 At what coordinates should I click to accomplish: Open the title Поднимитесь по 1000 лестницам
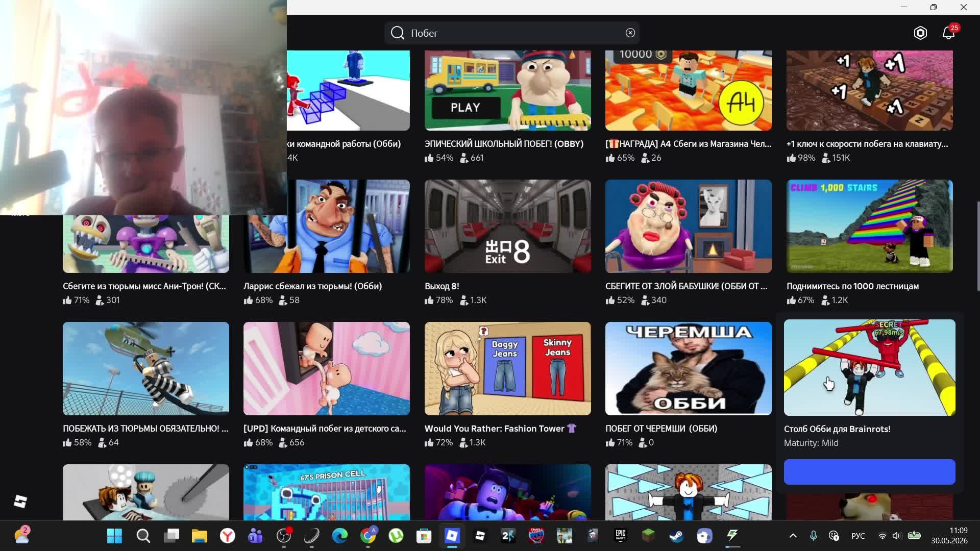click(x=852, y=286)
